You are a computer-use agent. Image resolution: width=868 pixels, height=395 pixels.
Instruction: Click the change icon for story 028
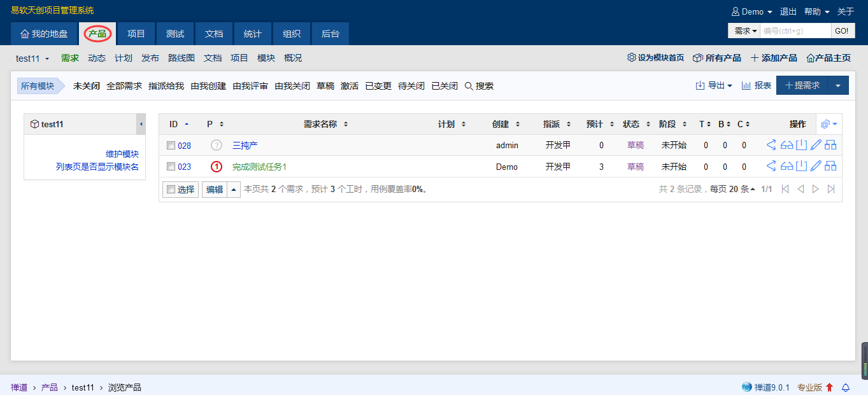771,145
